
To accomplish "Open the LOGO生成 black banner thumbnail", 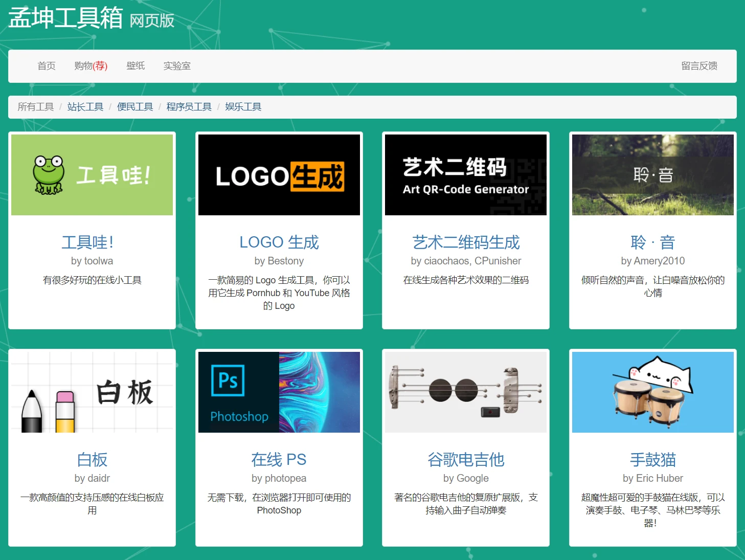I will click(279, 175).
